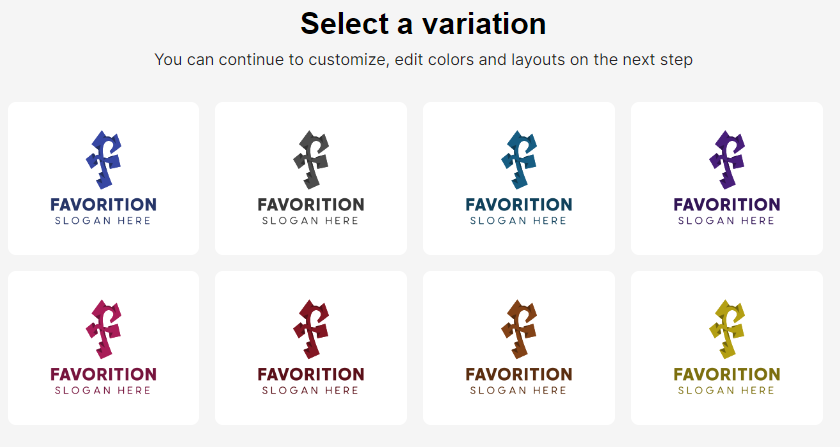Click the blue SLOGAN HERE text
Viewport: 840px width, 447px height.
103,221
